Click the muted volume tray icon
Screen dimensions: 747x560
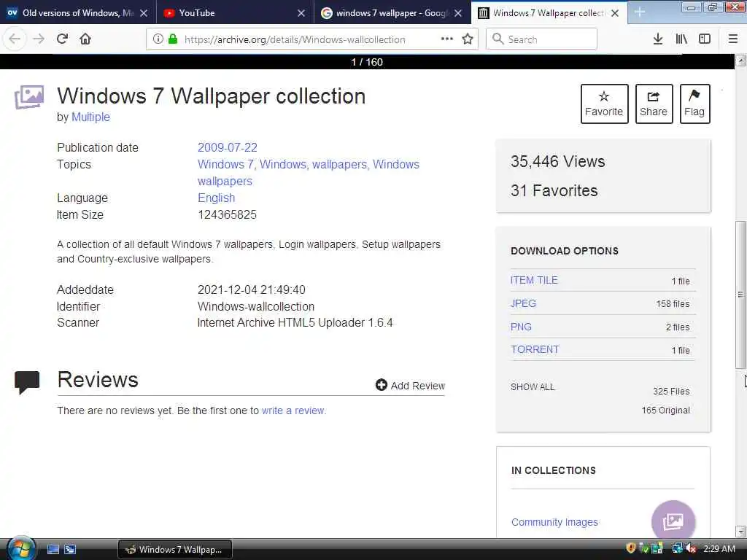click(x=692, y=548)
